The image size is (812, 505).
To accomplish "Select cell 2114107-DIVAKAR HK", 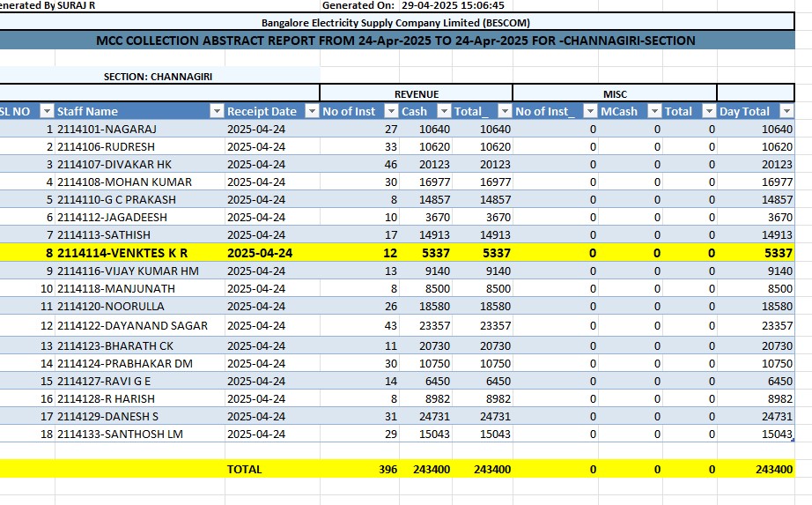I will click(140, 164).
